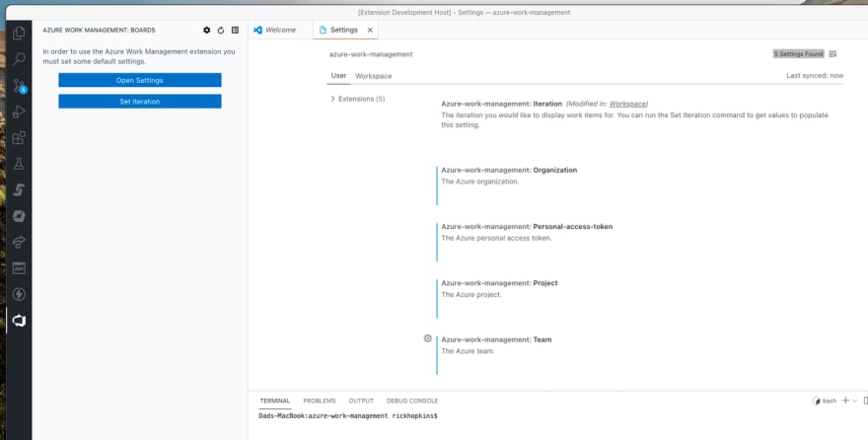Refresh the Azure Boards panel

coord(221,31)
